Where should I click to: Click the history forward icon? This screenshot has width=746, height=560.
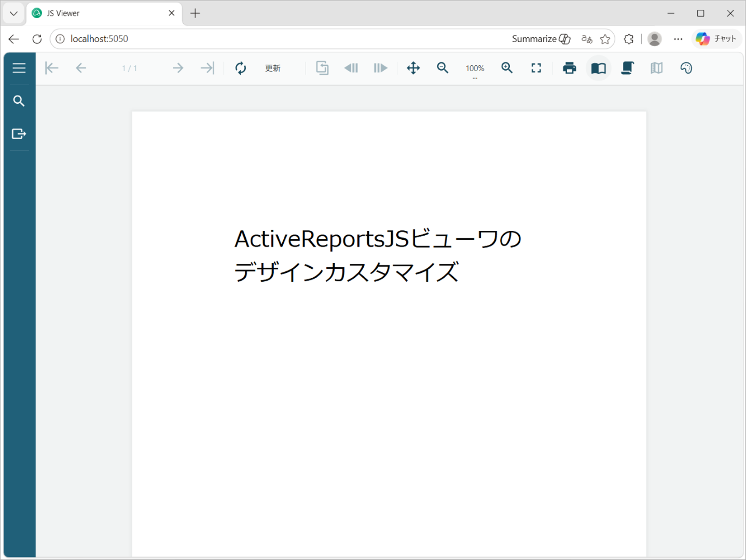click(380, 68)
